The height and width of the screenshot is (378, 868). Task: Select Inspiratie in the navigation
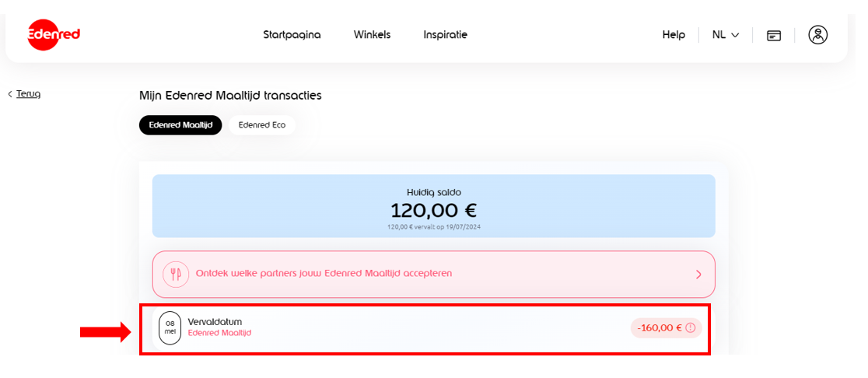tap(445, 35)
